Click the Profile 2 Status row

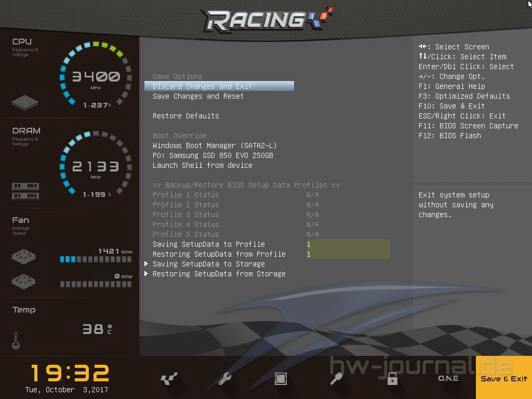(236, 205)
